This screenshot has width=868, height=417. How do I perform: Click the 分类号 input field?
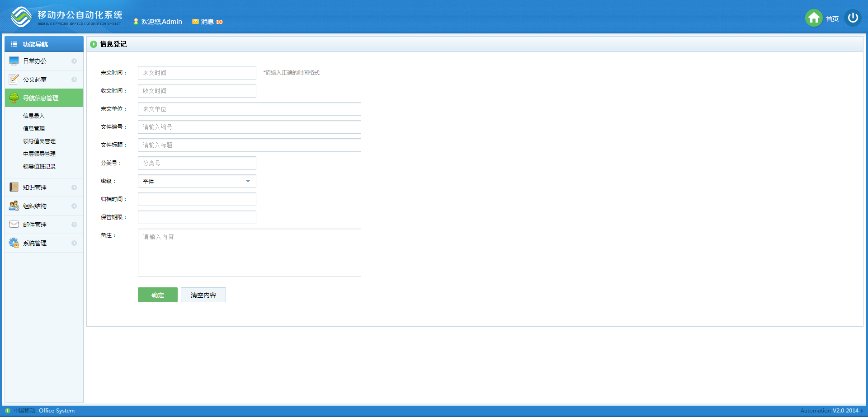[x=197, y=163]
